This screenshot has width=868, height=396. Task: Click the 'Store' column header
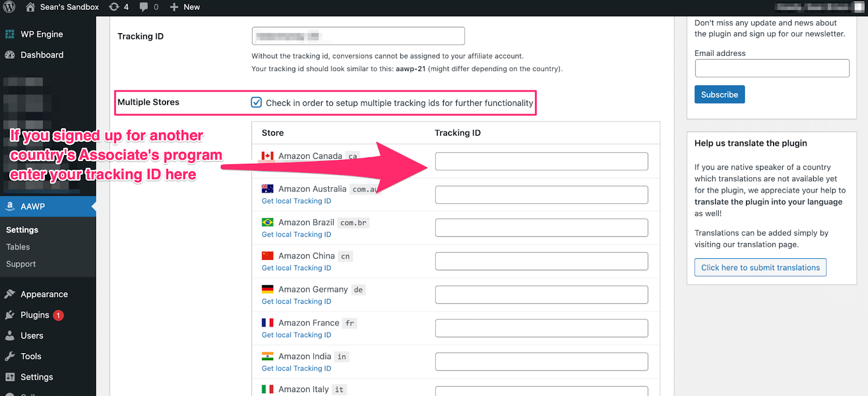click(272, 133)
